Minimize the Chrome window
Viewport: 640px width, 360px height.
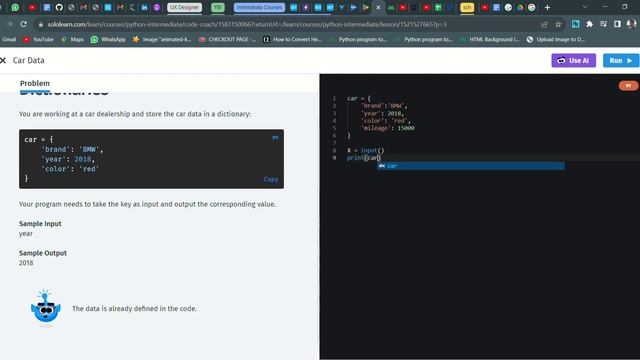[605, 7]
